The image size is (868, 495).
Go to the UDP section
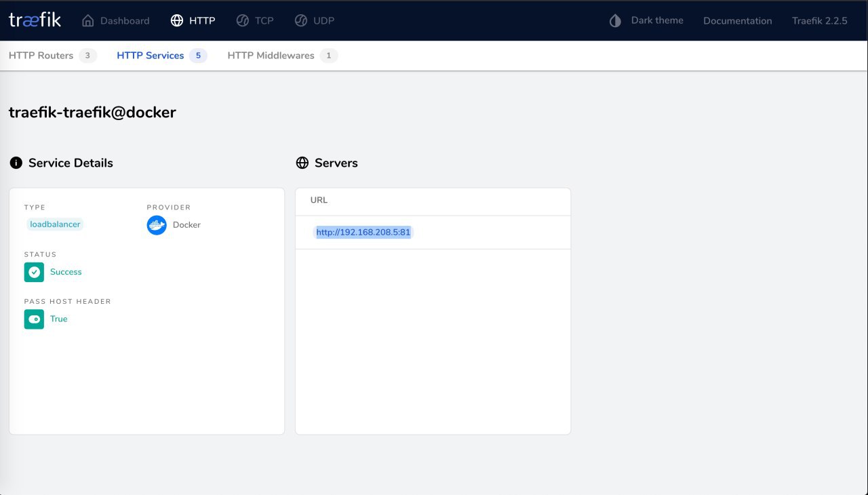tap(315, 20)
